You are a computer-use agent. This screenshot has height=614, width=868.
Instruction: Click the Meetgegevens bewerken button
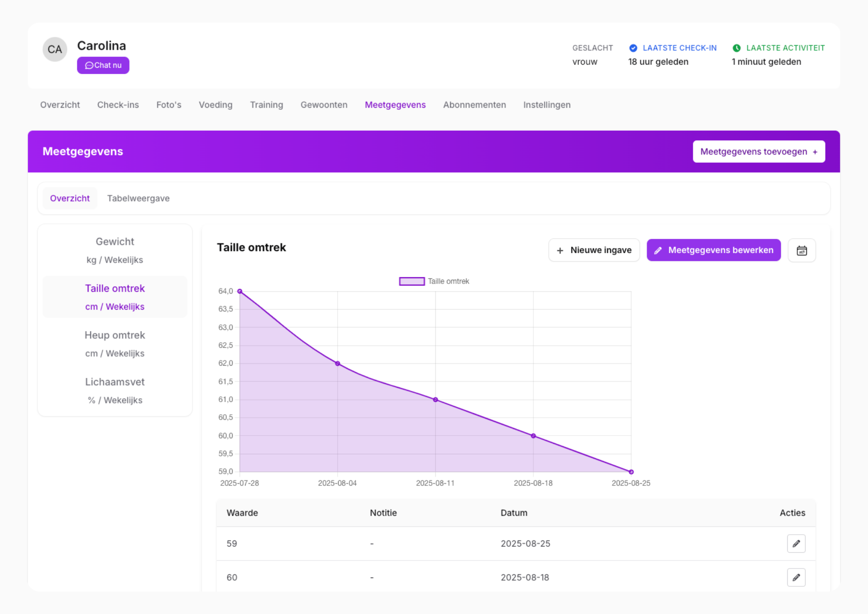point(713,250)
